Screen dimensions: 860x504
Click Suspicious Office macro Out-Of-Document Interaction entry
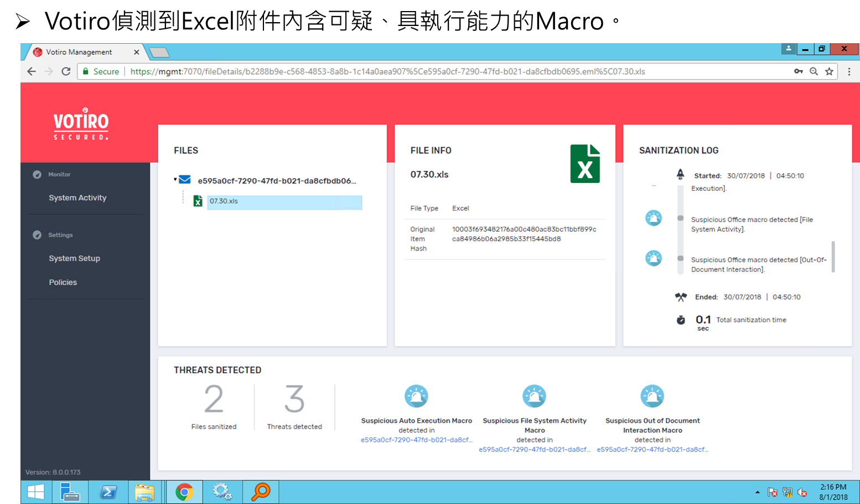tap(759, 264)
